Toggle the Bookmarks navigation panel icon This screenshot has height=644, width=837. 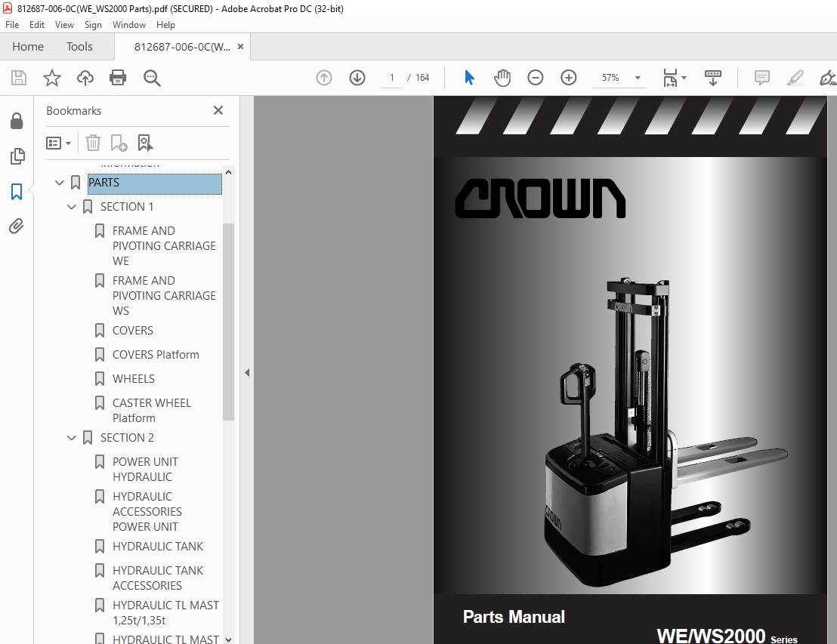pos(17,192)
